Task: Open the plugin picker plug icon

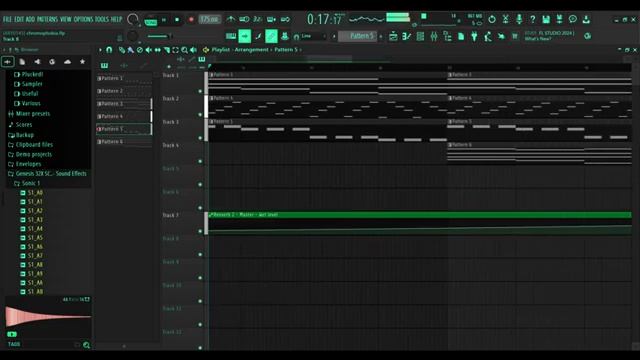Action: click(x=474, y=36)
